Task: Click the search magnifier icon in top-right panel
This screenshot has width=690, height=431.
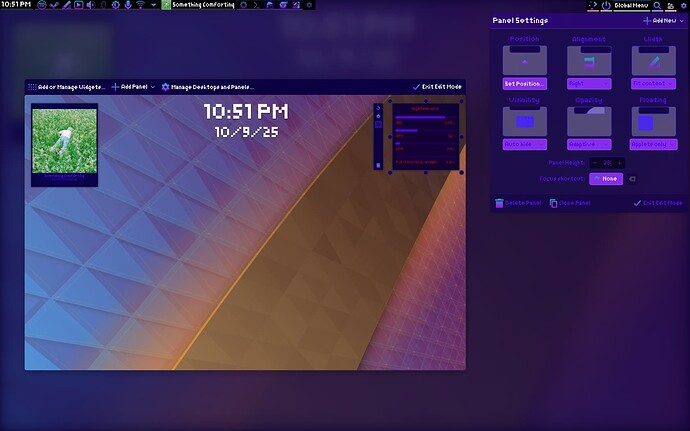Action: coord(657,5)
